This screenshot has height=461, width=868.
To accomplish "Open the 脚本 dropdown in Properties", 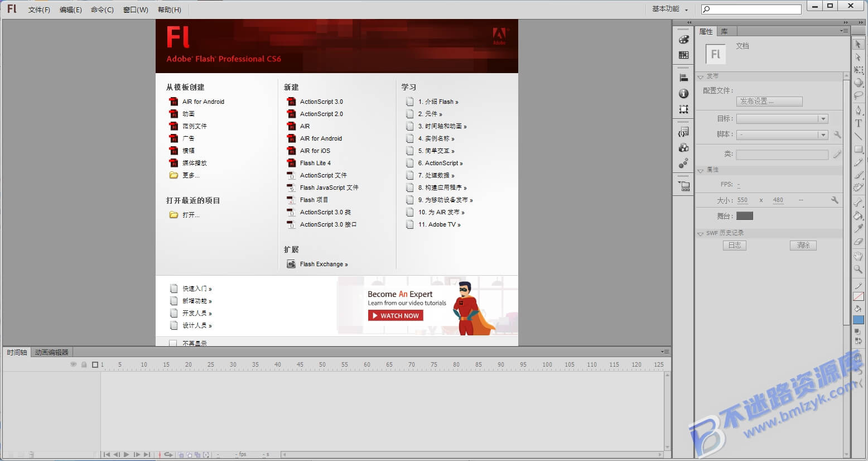I will click(823, 135).
